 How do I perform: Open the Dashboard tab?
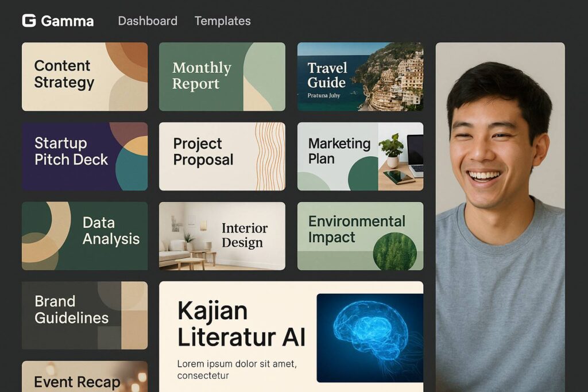(148, 21)
